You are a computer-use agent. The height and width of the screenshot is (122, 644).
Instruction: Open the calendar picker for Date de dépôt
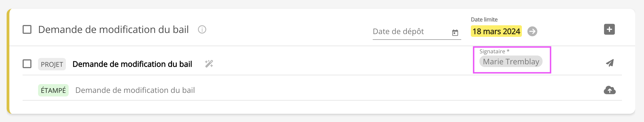[x=455, y=33]
